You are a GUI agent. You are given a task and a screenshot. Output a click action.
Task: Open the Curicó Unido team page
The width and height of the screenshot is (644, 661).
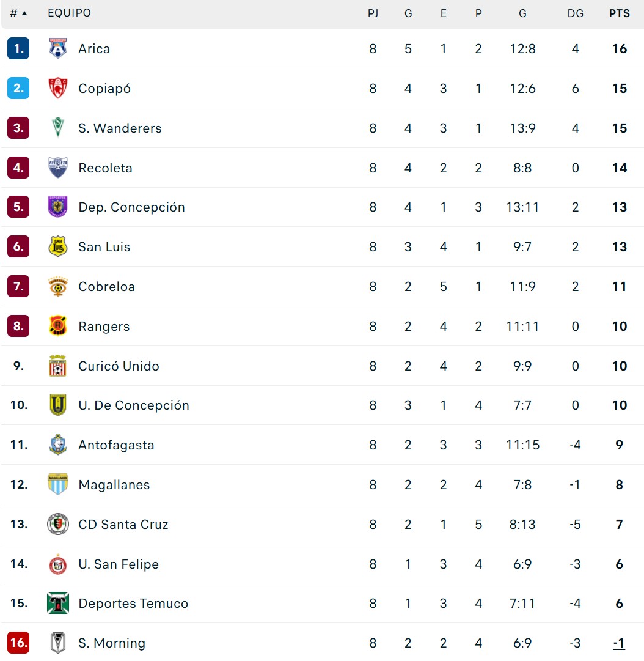(119, 366)
